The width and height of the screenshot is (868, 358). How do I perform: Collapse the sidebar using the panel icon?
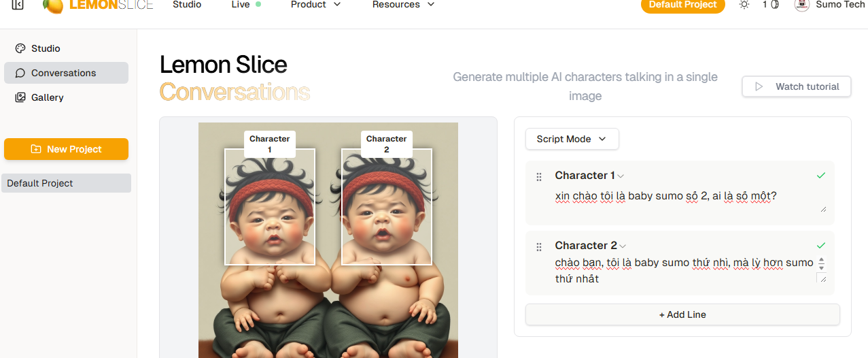point(18,5)
